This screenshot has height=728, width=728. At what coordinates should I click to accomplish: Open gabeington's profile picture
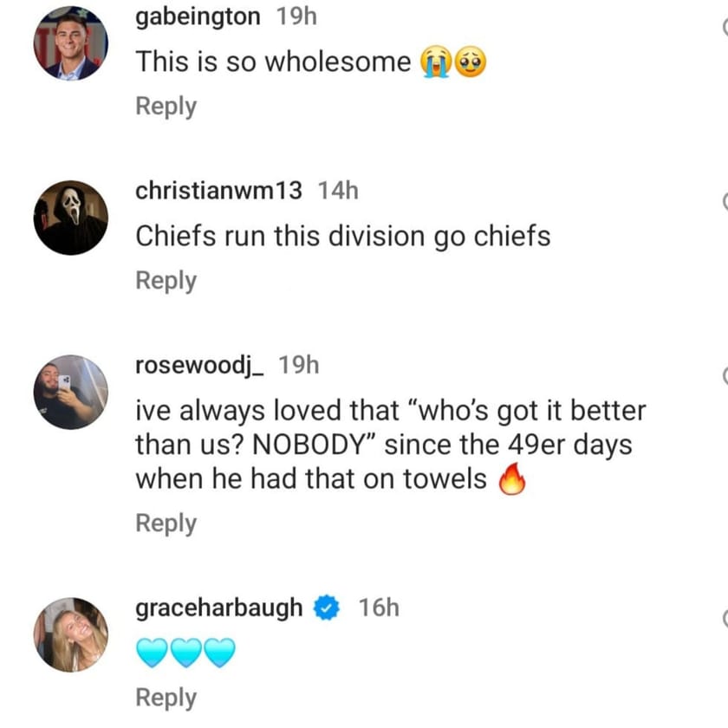[x=70, y=42]
